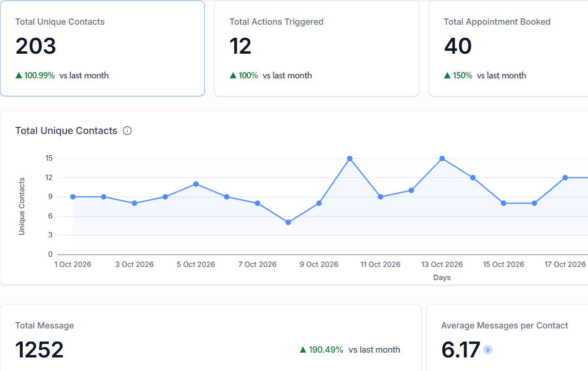Open the Total Appointment Booked card
Viewport: 588px width, 371px height.
(508, 48)
